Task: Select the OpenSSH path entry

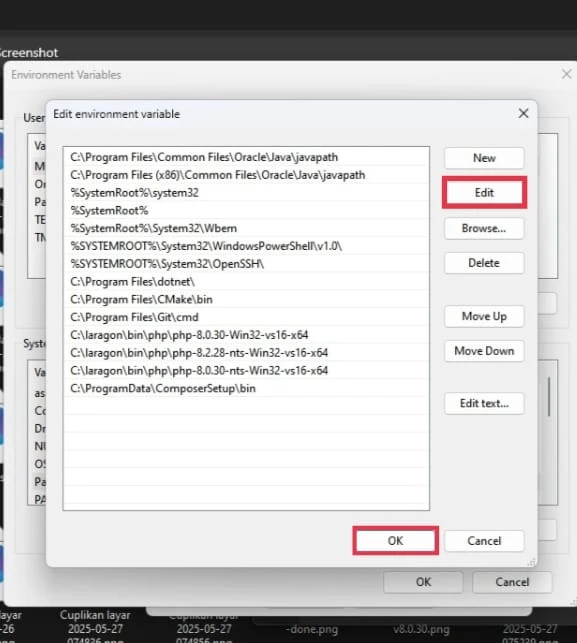Action: click(x=246, y=264)
